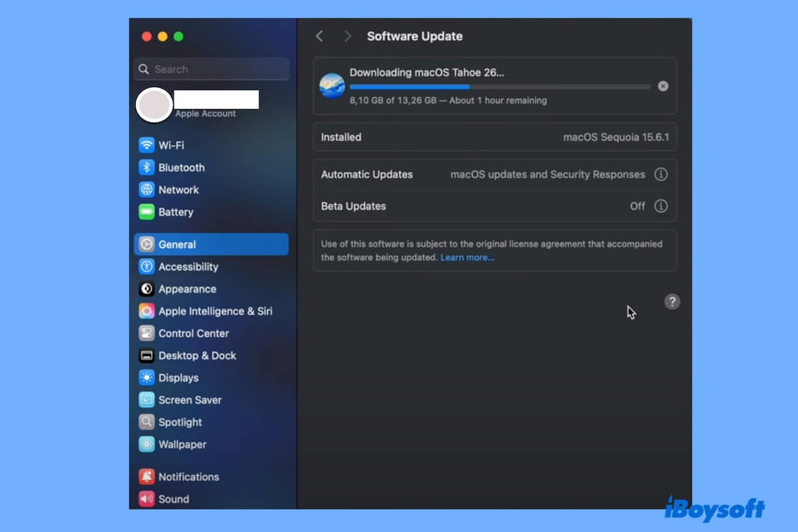Viewport: 798px width, 532px height.
Task: Open Battery settings icon
Action: 146,212
